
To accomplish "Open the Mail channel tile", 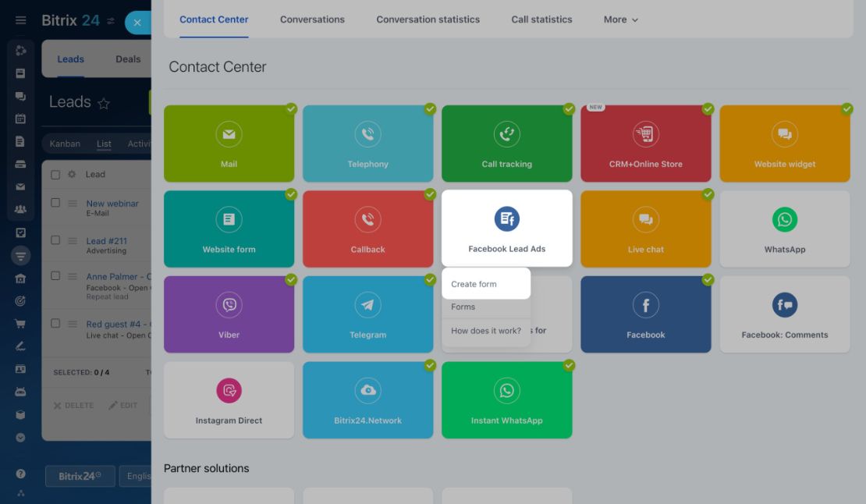I will [x=229, y=144].
